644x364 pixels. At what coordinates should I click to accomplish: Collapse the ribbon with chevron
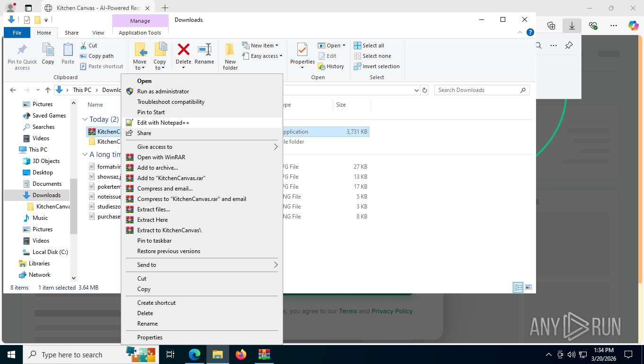tap(520, 32)
